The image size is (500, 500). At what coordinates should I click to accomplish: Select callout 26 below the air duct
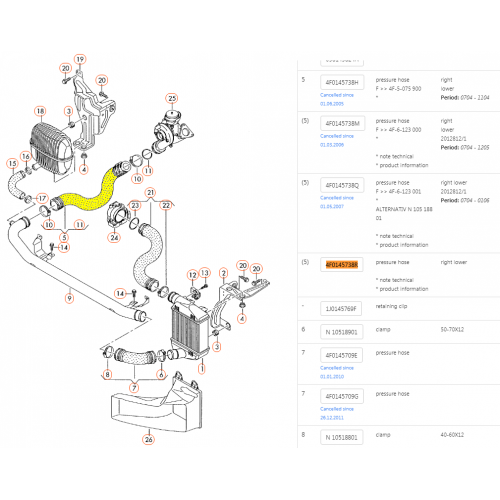click(148, 439)
